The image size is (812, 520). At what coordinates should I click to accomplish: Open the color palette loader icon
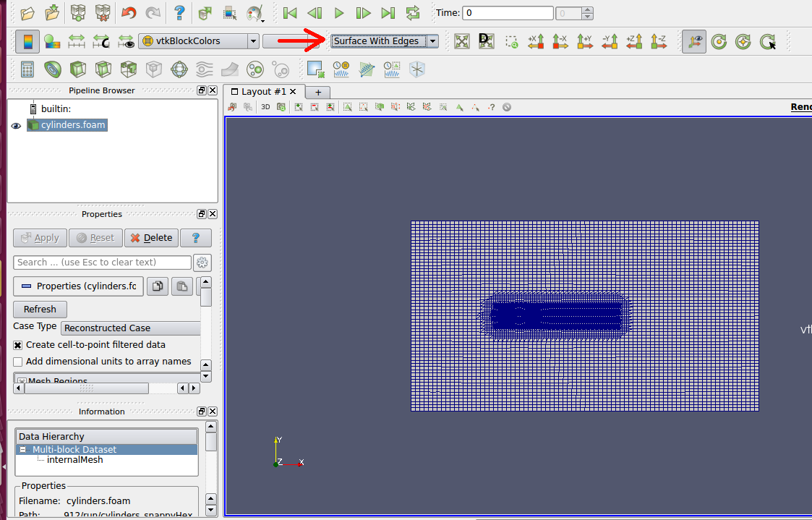tap(255, 13)
